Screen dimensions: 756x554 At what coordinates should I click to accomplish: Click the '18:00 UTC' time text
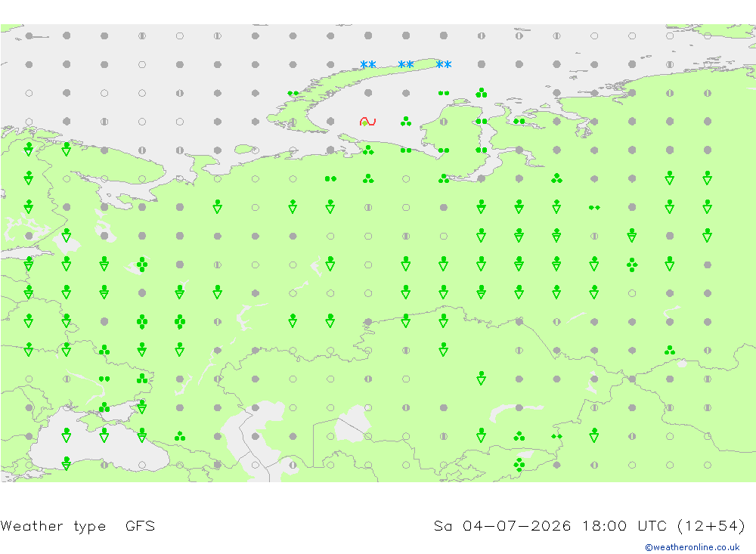tap(624, 525)
